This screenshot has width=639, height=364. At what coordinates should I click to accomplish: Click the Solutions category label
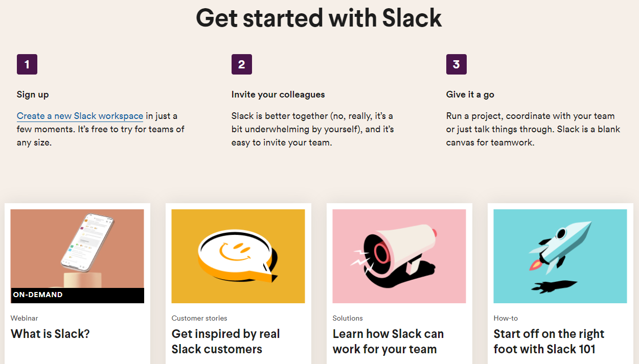[348, 318]
